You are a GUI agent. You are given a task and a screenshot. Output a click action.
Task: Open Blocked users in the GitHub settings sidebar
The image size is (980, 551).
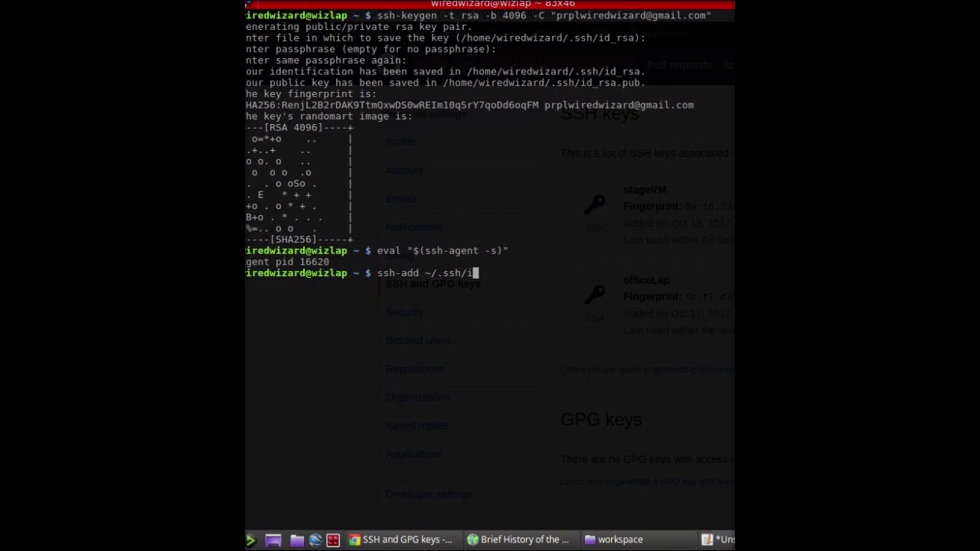tap(419, 341)
